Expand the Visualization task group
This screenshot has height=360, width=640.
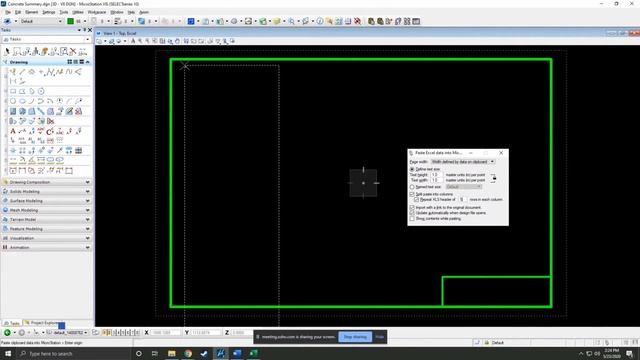click(x=46, y=238)
